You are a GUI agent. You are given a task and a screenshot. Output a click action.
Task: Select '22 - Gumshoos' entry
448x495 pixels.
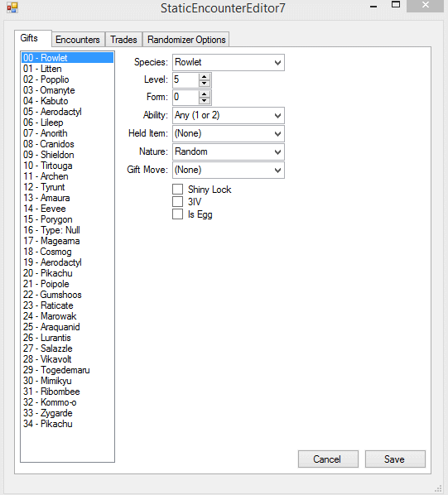point(67,294)
